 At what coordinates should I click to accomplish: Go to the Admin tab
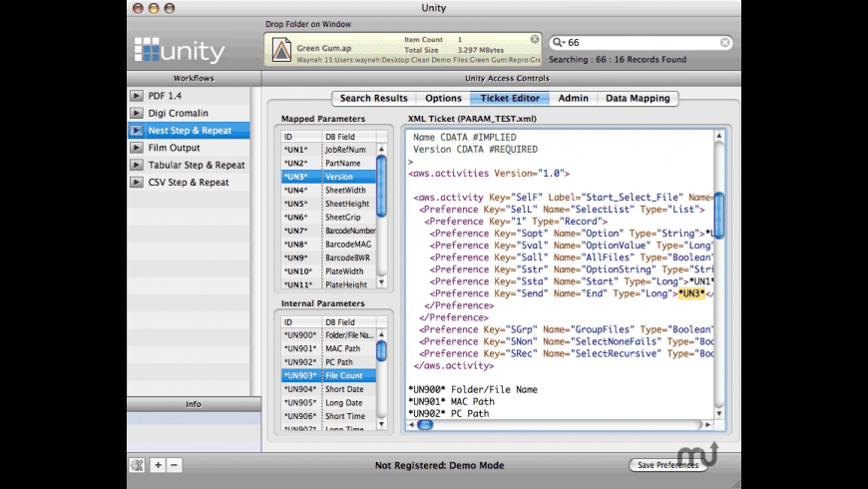click(573, 98)
